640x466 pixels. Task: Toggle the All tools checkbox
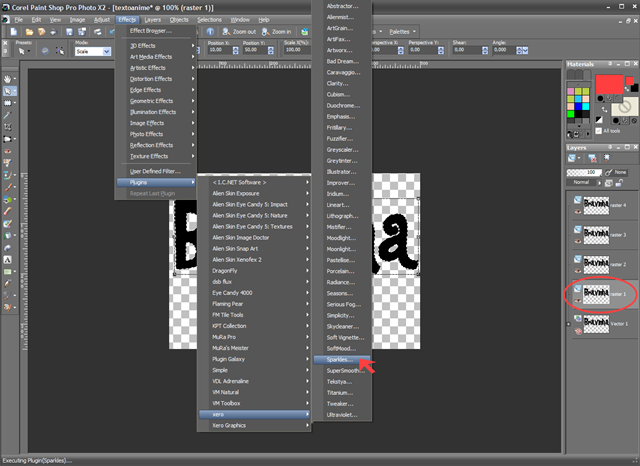tap(598, 131)
